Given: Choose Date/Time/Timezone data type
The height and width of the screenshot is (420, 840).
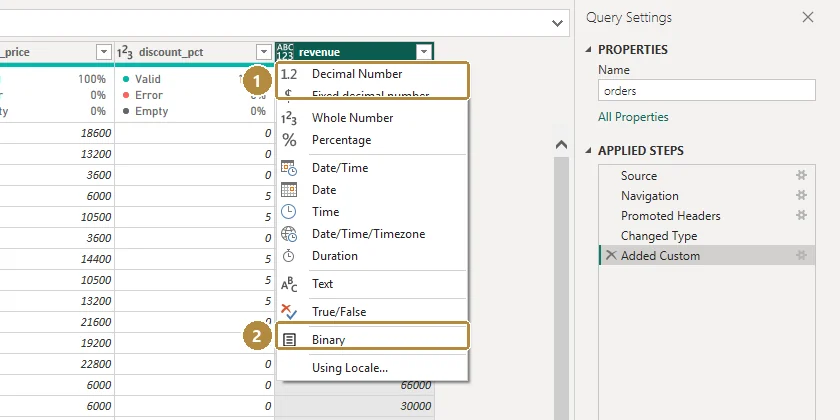Looking at the screenshot, I should pyautogui.click(x=372, y=234).
